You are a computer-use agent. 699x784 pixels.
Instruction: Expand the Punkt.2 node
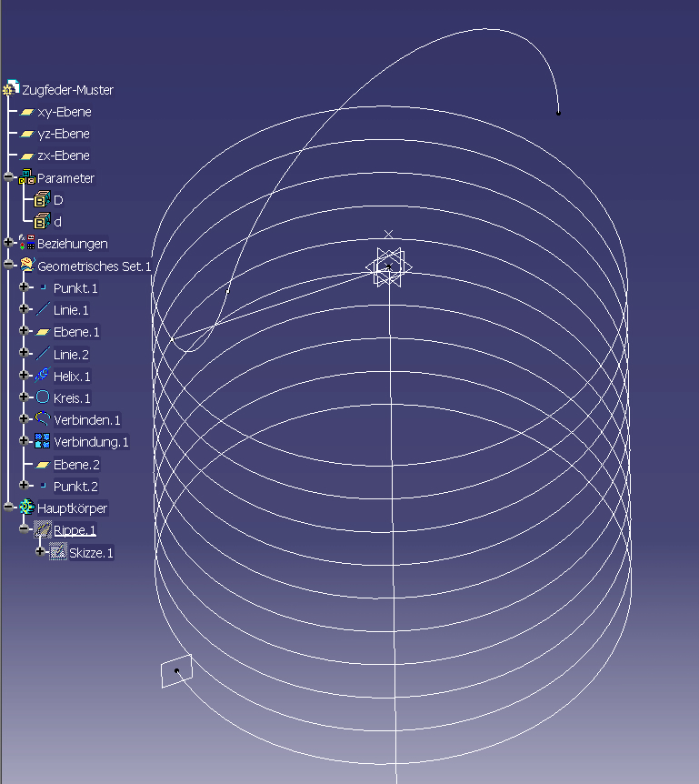coord(24,485)
